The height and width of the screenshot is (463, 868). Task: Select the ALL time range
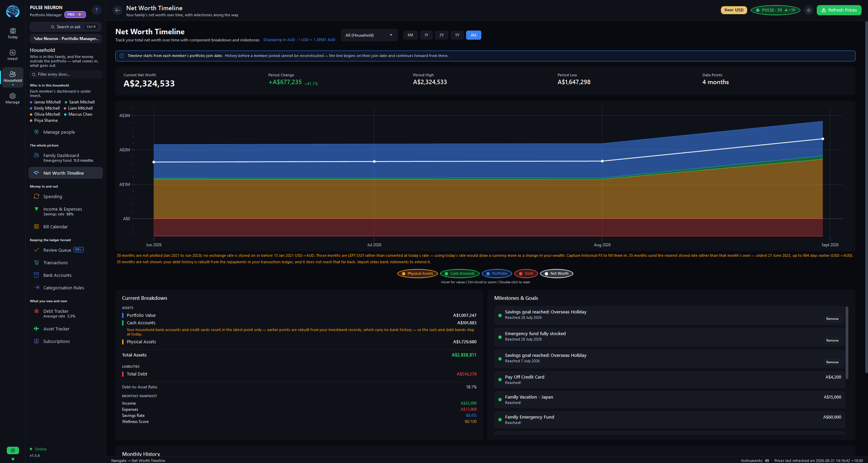(x=474, y=35)
